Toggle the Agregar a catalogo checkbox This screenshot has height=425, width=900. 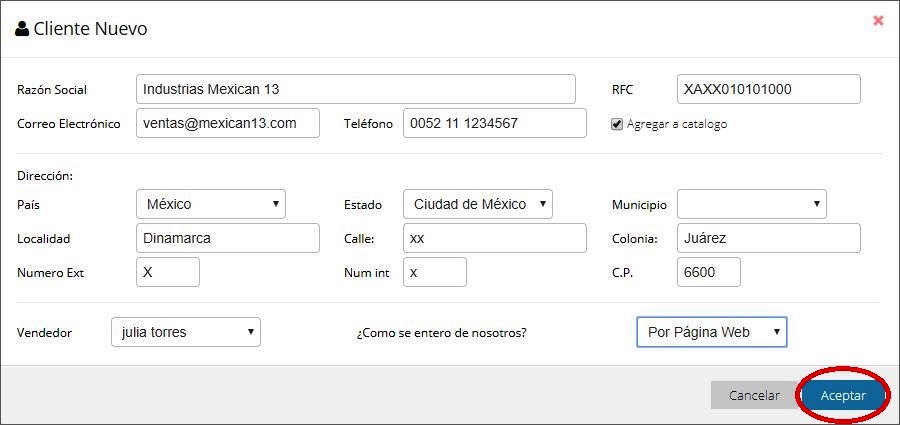click(x=617, y=124)
